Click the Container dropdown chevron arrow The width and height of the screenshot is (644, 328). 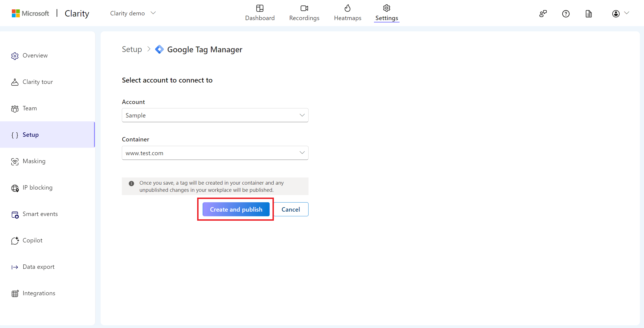(302, 153)
